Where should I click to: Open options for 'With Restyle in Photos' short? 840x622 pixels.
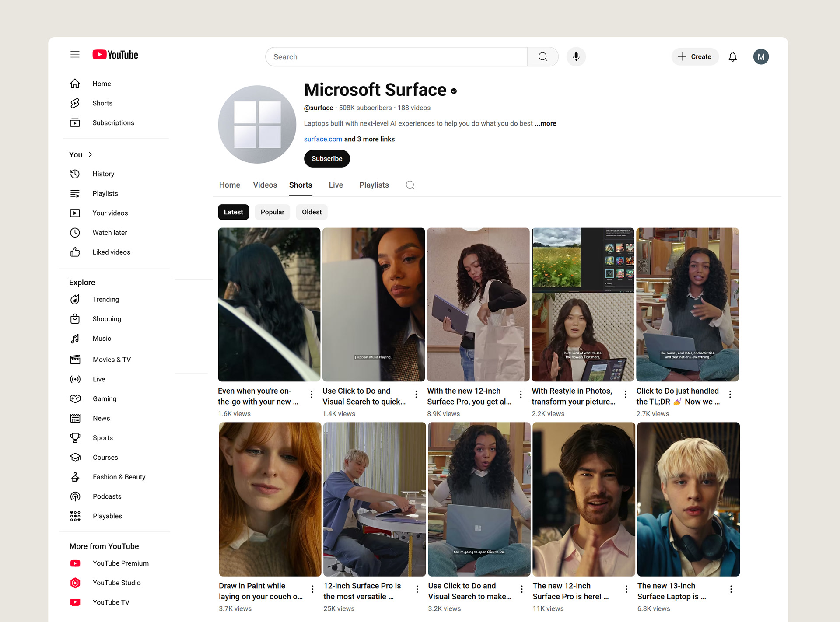click(x=625, y=394)
